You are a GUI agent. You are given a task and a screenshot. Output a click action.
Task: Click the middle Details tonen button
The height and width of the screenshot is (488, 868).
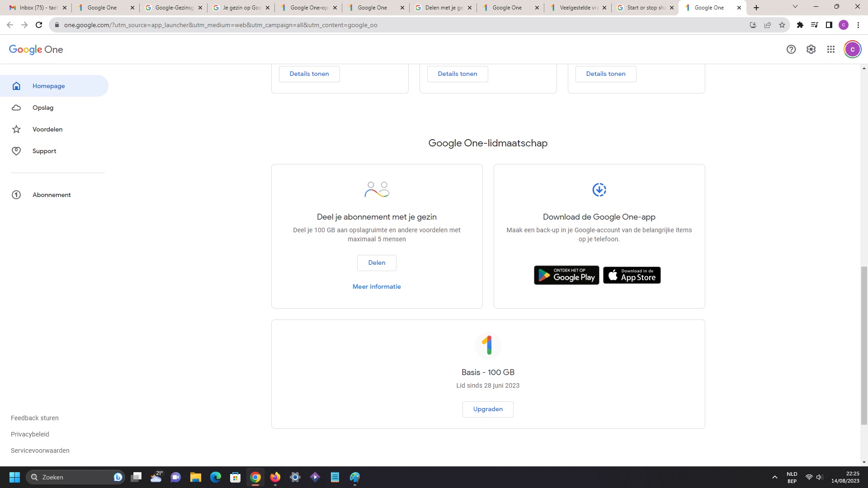click(x=458, y=74)
